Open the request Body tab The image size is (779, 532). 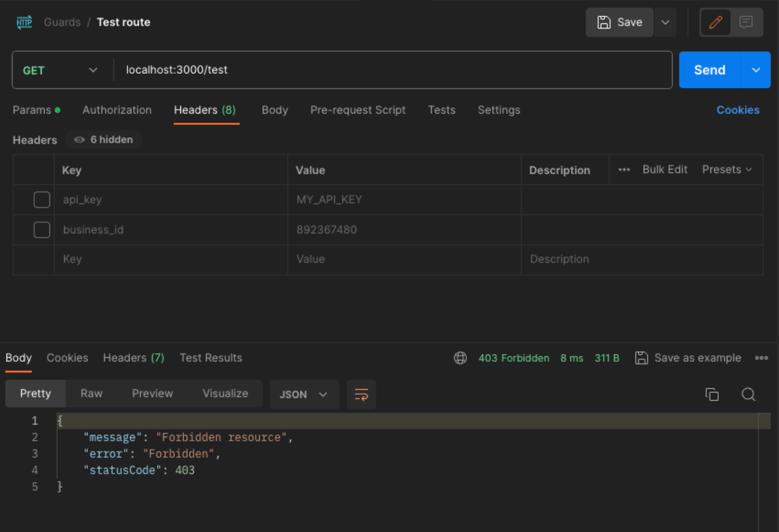pyautogui.click(x=275, y=110)
